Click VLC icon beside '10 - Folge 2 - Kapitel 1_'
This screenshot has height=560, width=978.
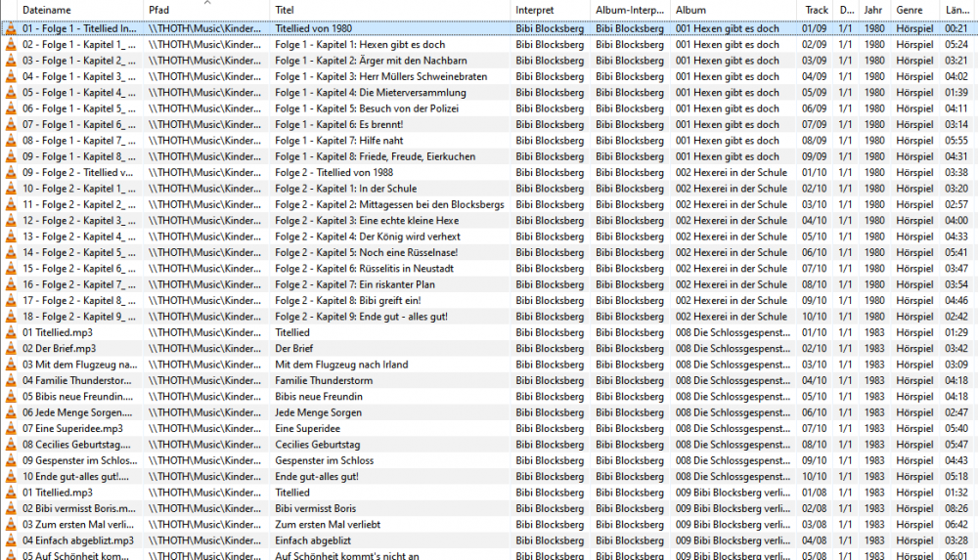click(11, 189)
